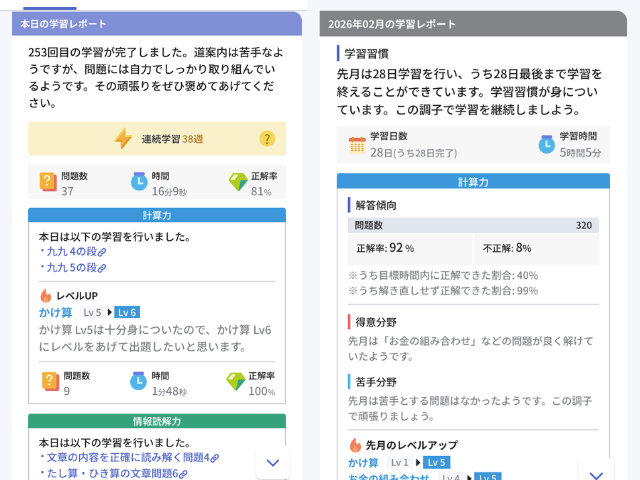Click the green gem icon showing 81% 正解率
640x480 pixels.
(237, 182)
